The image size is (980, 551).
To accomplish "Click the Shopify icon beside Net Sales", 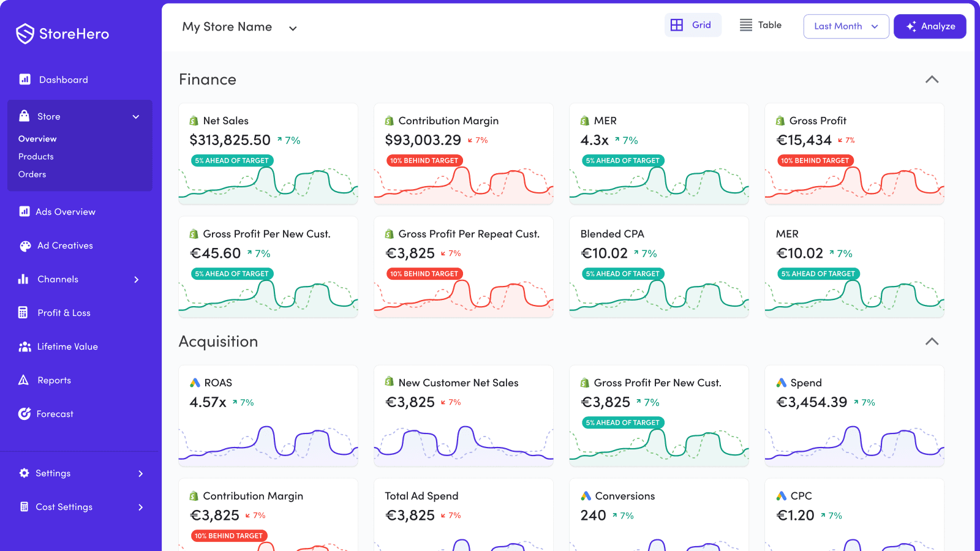I will (x=194, y=121).
